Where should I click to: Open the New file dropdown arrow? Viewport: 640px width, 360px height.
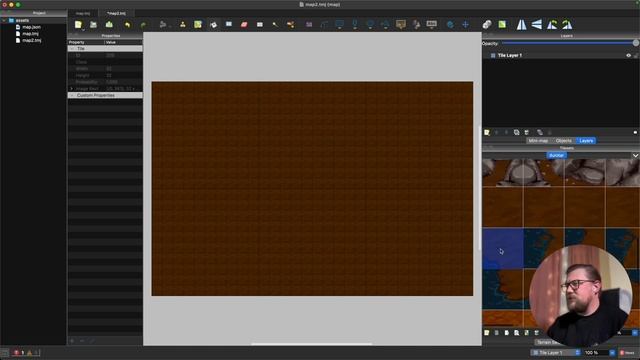point(83,30)
